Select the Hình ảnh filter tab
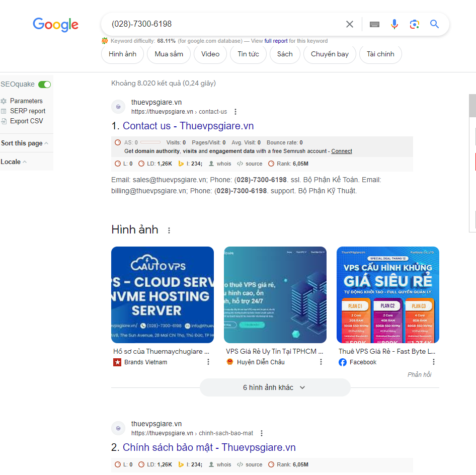 tap(123, 54)
